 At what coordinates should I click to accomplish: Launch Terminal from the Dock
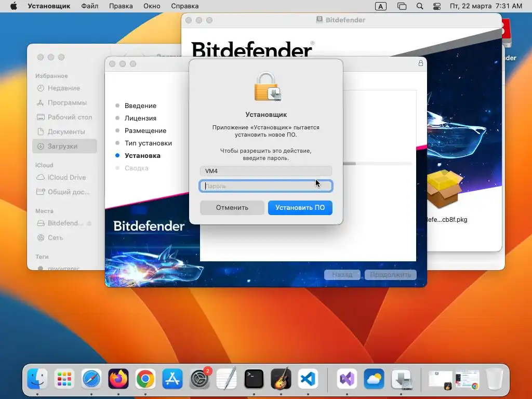[254, 379]
